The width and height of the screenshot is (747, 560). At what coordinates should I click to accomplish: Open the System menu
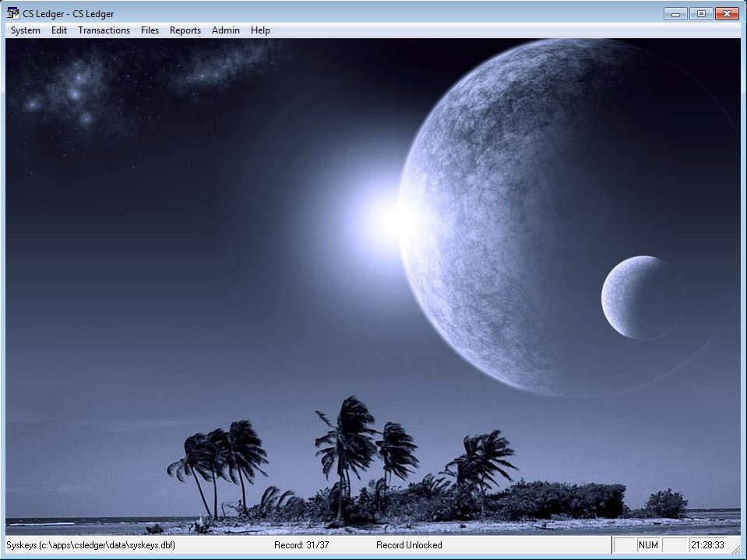click(25, 30)
